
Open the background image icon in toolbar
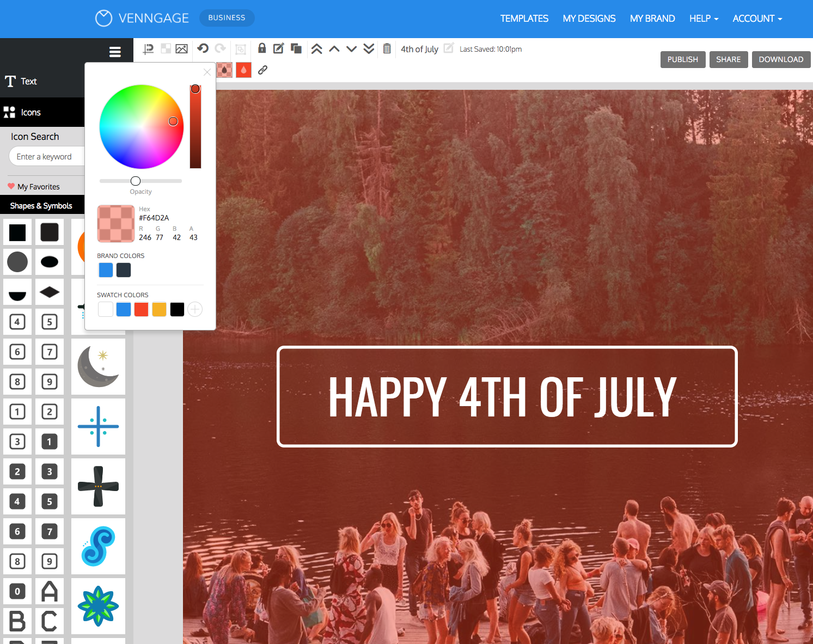pos(182,49)
